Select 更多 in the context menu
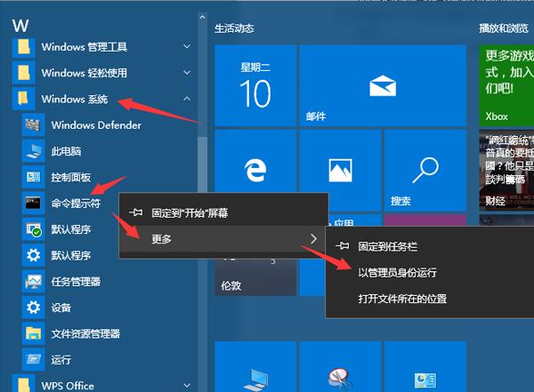The height and width of the screenshot is (392, 534). point(222,239)
